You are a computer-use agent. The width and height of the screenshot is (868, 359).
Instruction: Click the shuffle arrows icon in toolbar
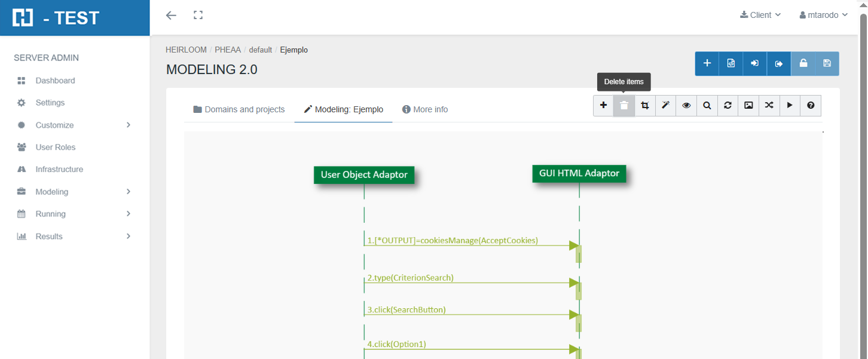point(769,106)
